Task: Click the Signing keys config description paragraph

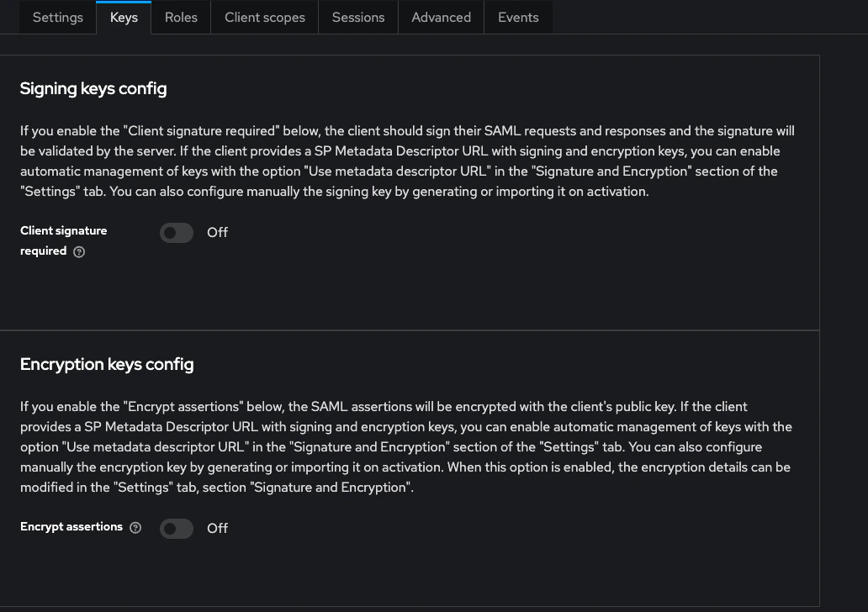Action: pos(407,161)
